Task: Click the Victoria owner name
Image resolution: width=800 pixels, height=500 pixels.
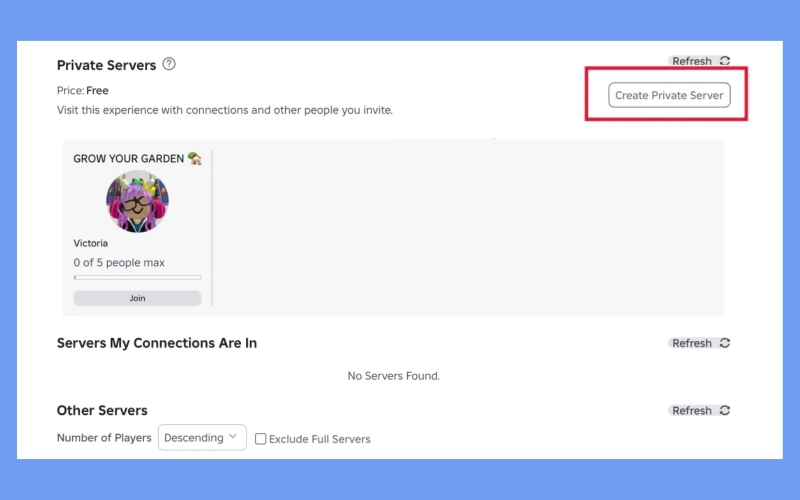Action: point(90,243)
